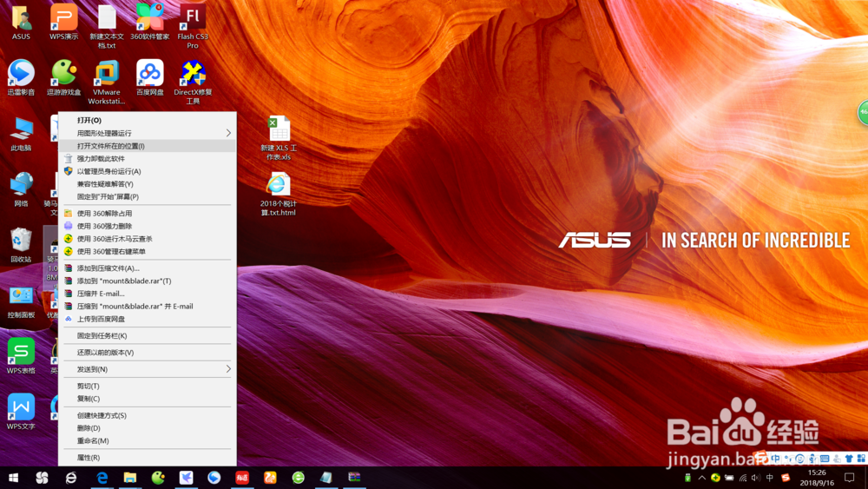Open Wi-Fi network tray icon

pyautogui.click(x=743, y=478)
